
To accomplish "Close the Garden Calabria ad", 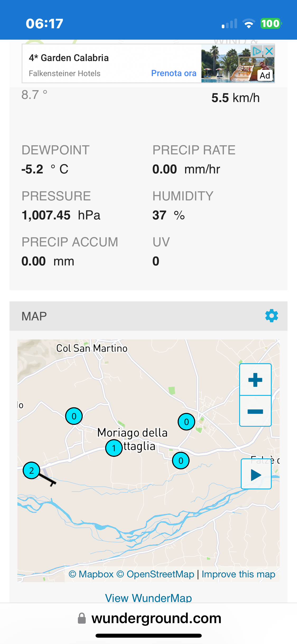I will click(x=269, y=51).
